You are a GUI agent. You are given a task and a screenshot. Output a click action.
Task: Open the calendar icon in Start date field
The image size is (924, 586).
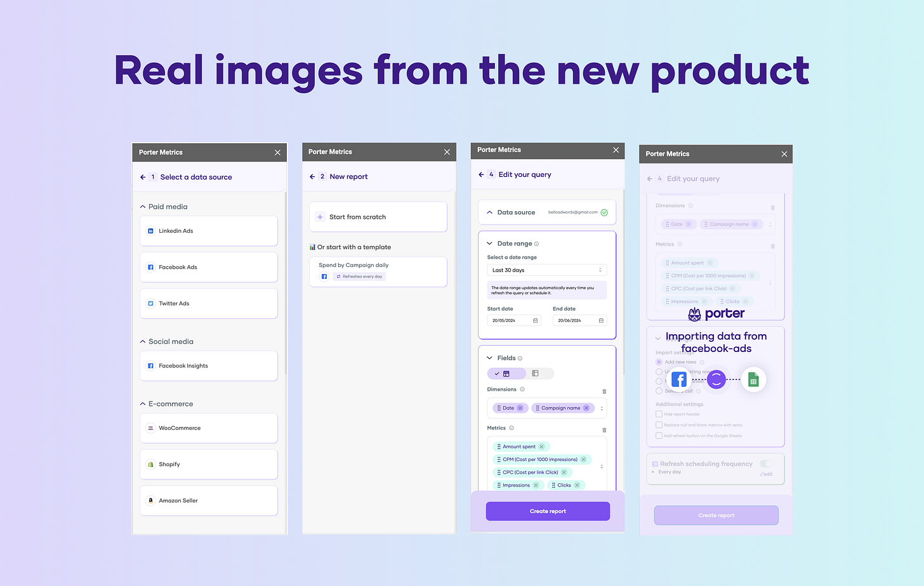[536, 321]
